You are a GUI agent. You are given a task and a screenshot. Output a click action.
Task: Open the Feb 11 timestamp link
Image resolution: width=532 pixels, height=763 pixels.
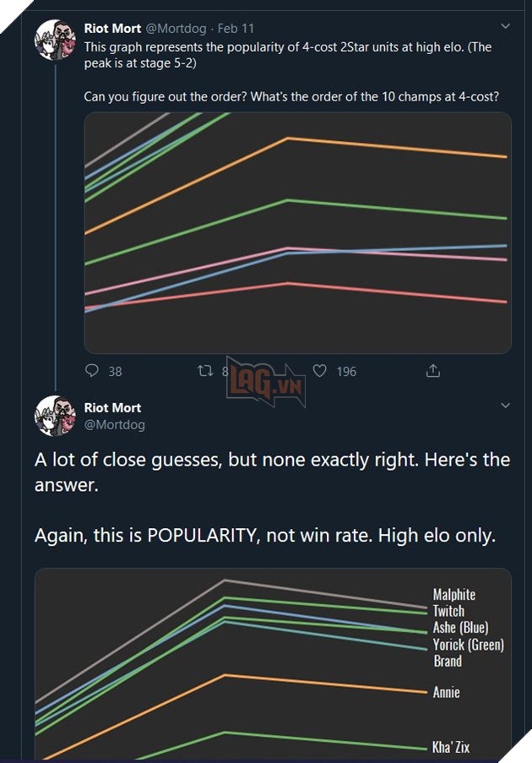click(236, 29)
